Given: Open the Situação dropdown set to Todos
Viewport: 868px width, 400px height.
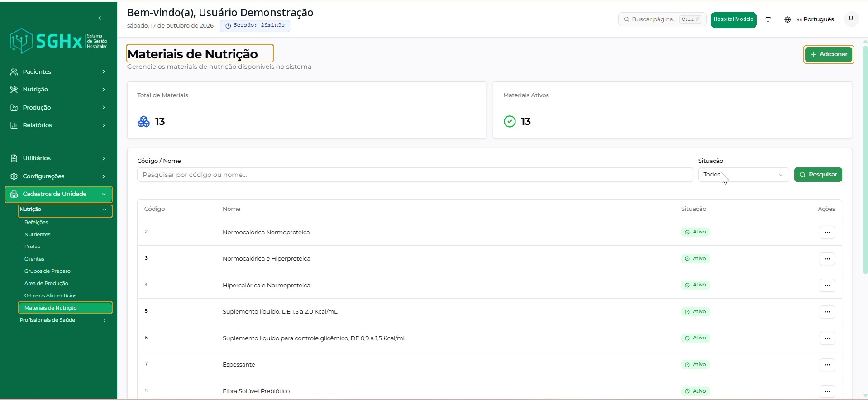Looking at the screenshot, I should click(x=743, y=175).
